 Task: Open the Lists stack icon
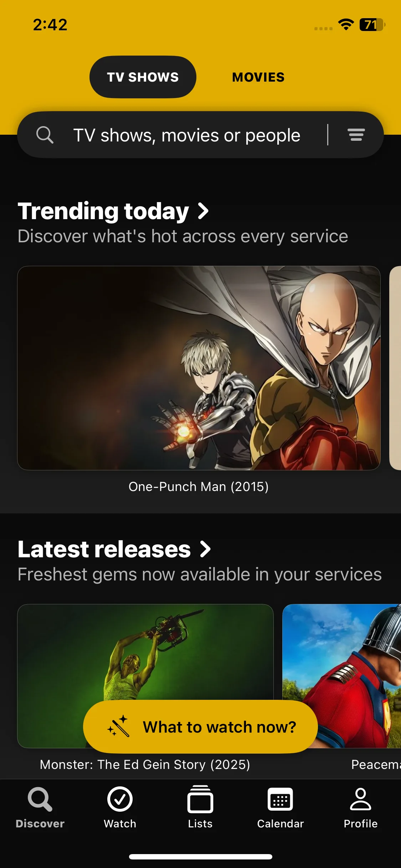pos(200,799)
